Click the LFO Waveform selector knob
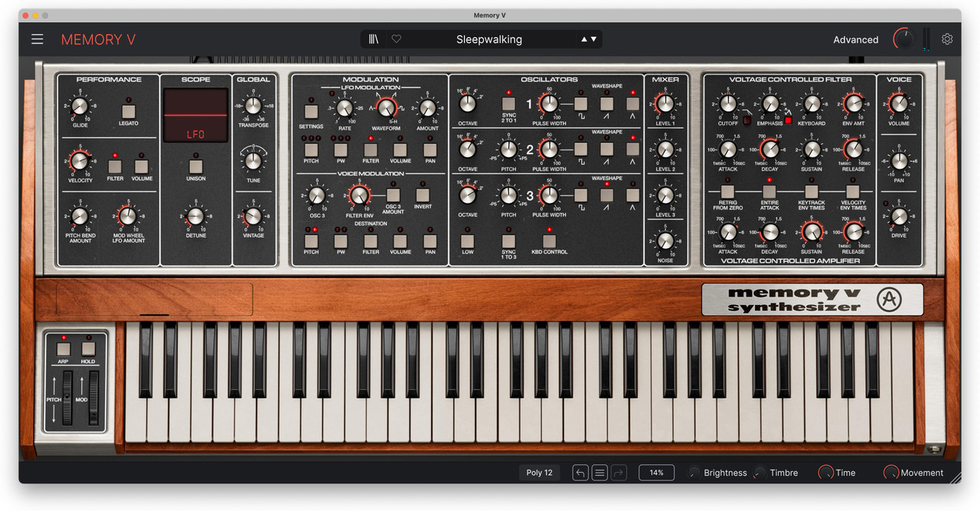 click(387, 108)
